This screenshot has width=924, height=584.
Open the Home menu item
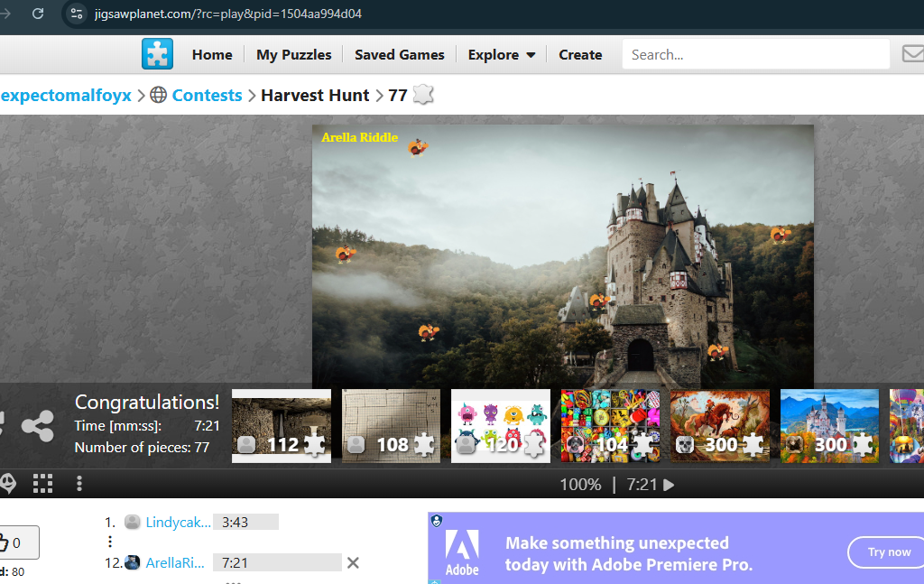[x=212, y=55]
